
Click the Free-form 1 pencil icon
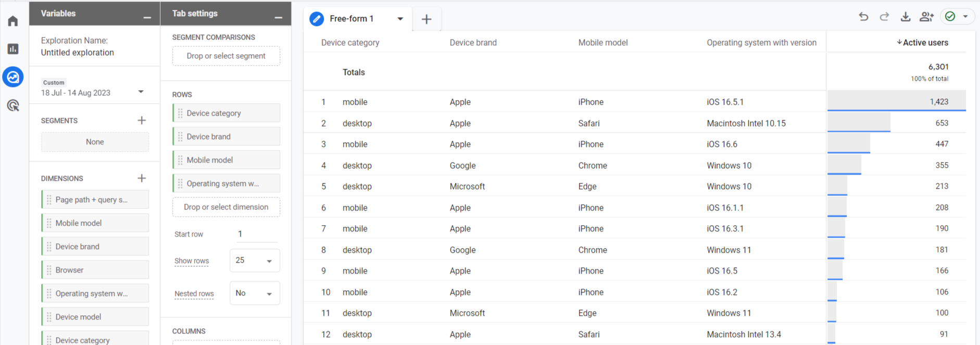coord(317,19)
